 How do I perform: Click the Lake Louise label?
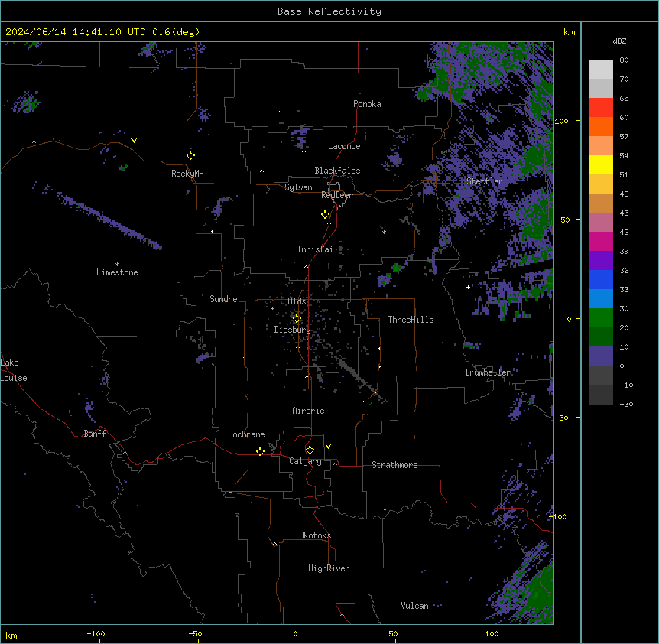(x=14, y=370)
